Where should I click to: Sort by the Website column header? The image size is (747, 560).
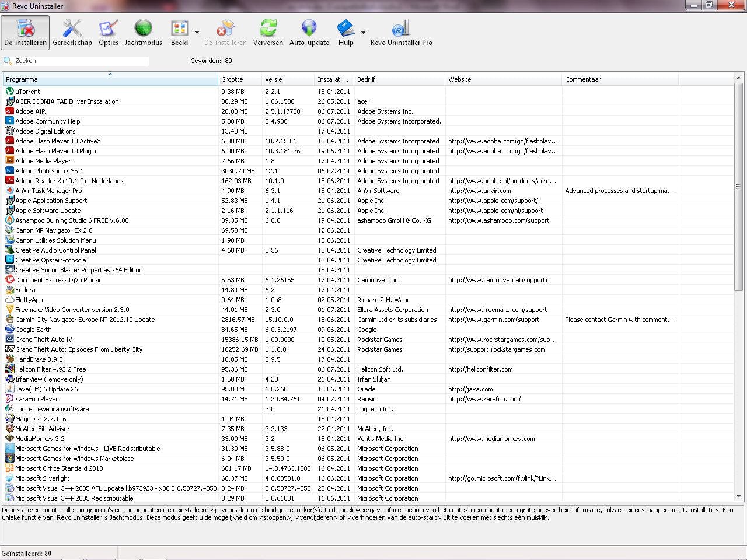point(504,79)
